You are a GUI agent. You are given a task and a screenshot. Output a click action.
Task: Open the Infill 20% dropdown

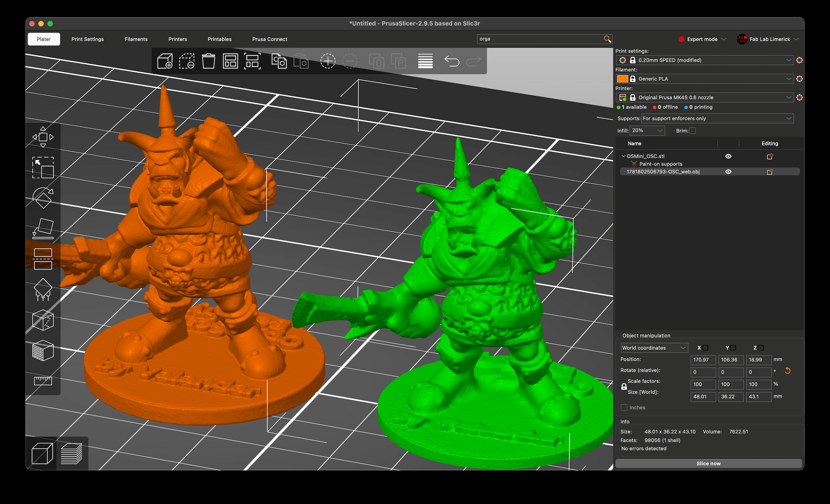tap(647, 131)
